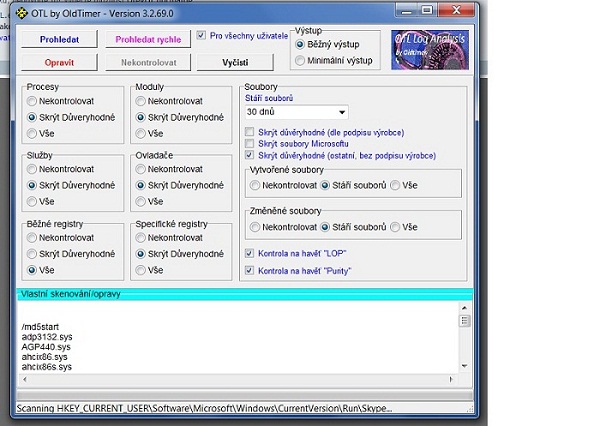Viewport: 600px width, 426px height.
Task: Click the Scanning HKEY_CURRENT_USER status bar text
Action: click(204, 408)
